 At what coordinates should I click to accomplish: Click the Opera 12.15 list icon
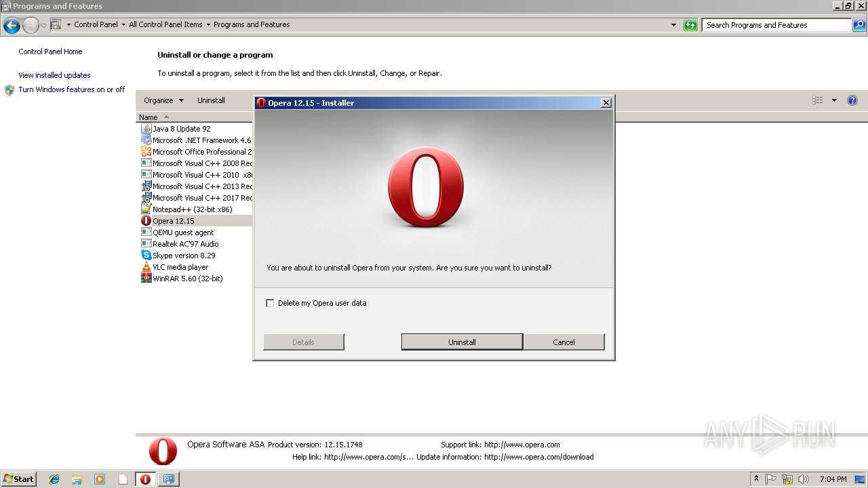tap(146, 221)
